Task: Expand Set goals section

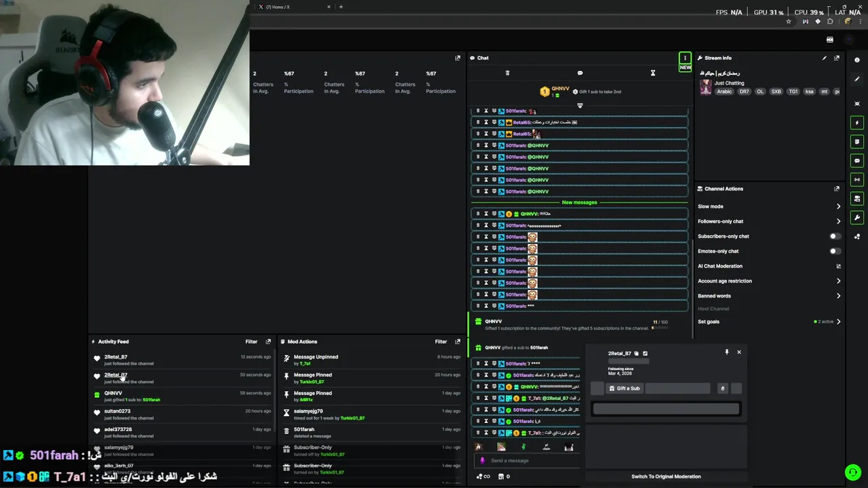Action: 769,322
